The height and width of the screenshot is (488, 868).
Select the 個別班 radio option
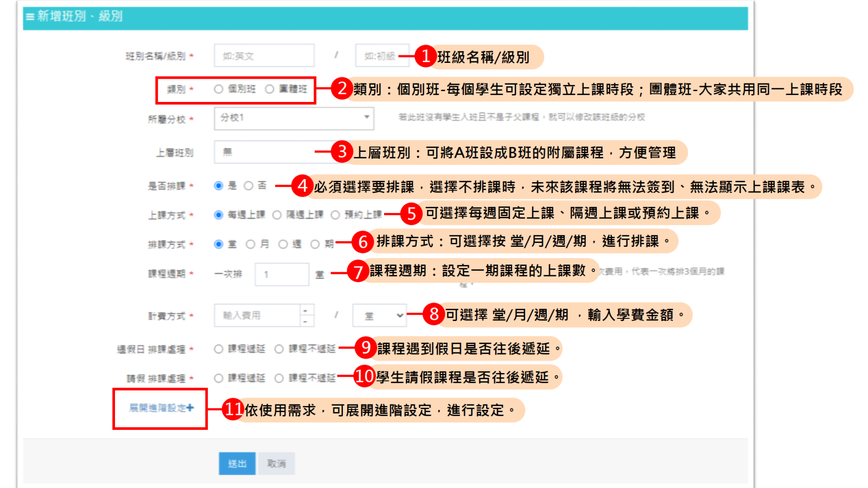click(219, 89)
